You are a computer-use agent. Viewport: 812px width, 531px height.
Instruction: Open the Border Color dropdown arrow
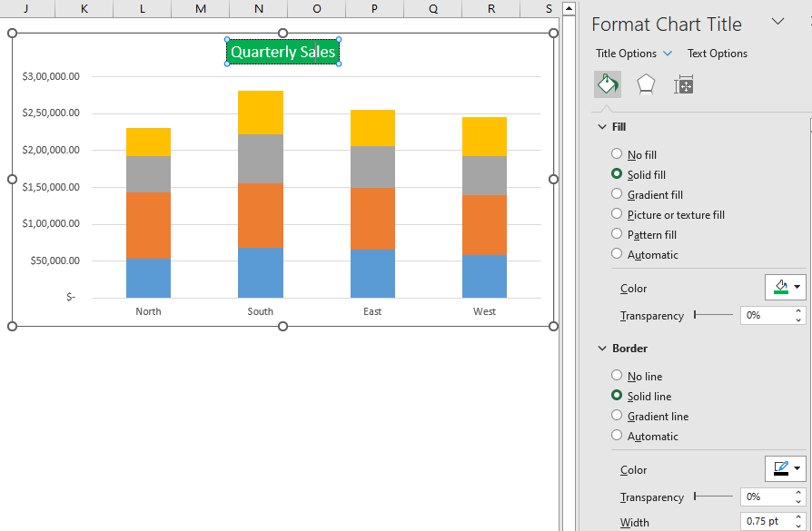796,468
